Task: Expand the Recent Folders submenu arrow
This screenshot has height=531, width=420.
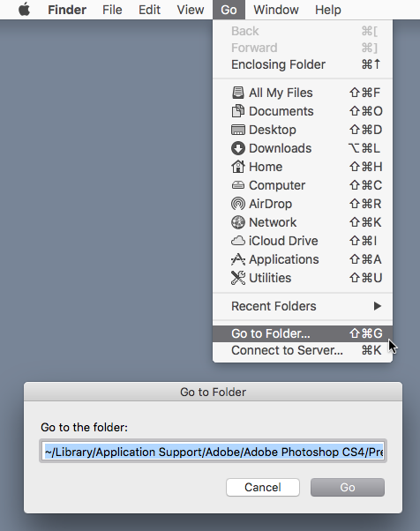Action: (x=378, y=306)
